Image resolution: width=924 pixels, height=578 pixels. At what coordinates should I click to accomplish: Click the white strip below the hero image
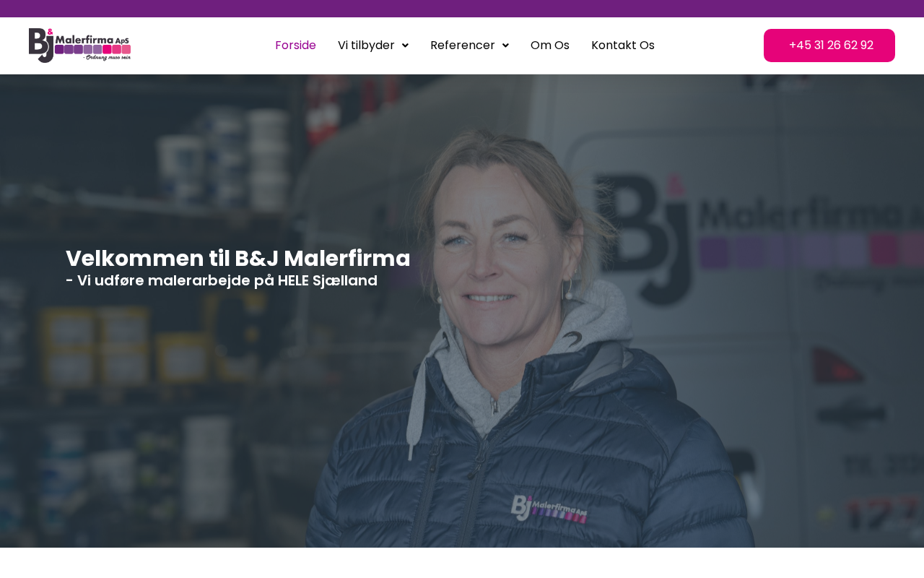tap(462, 563)
